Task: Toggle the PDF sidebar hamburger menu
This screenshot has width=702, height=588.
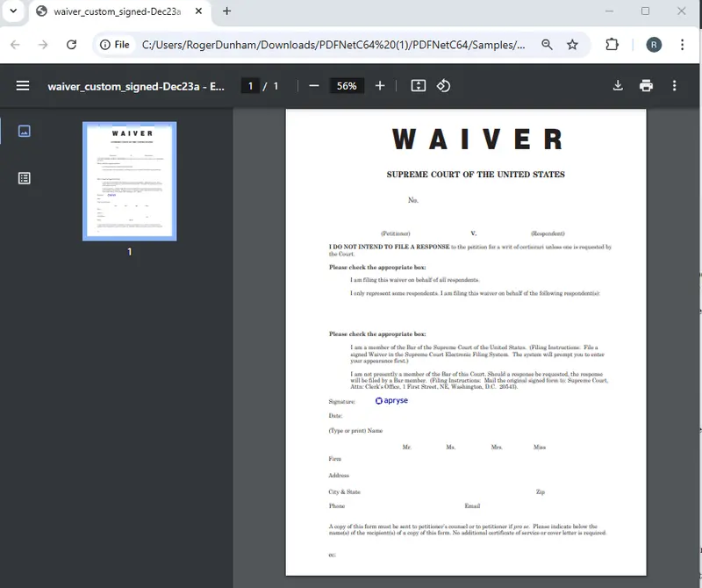Action: 23,85
